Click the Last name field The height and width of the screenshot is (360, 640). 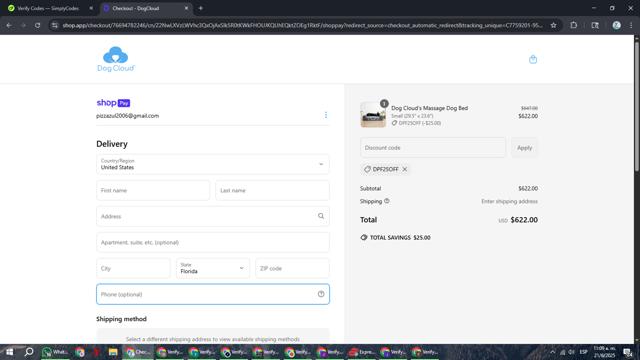point(272,190)
